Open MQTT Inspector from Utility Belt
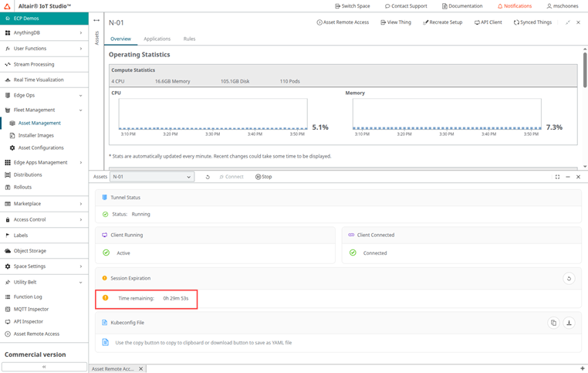 tap(31, 309)
